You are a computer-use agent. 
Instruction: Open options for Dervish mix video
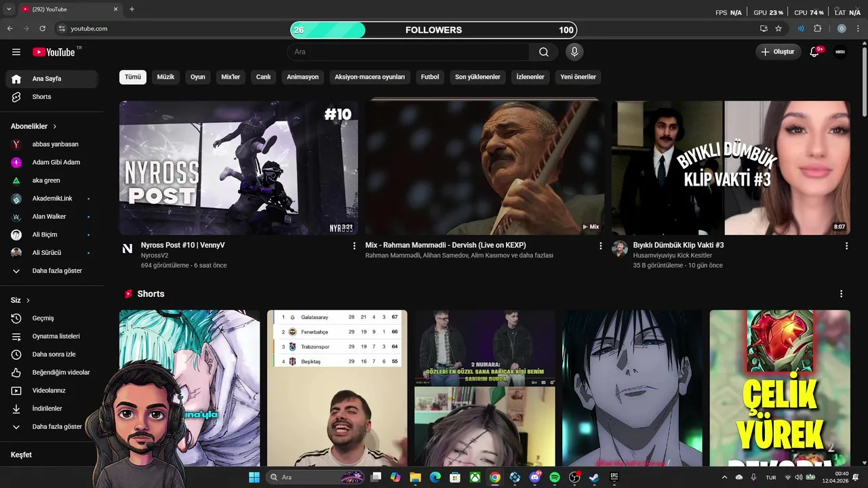pyautogui.click(x=600, y=246)
